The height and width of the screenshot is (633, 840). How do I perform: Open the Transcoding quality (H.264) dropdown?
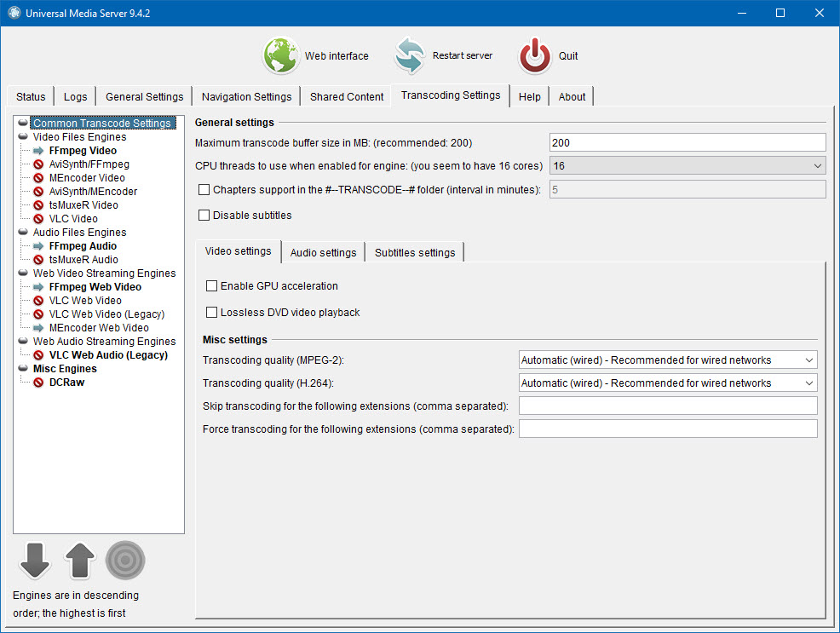point(668,383)
